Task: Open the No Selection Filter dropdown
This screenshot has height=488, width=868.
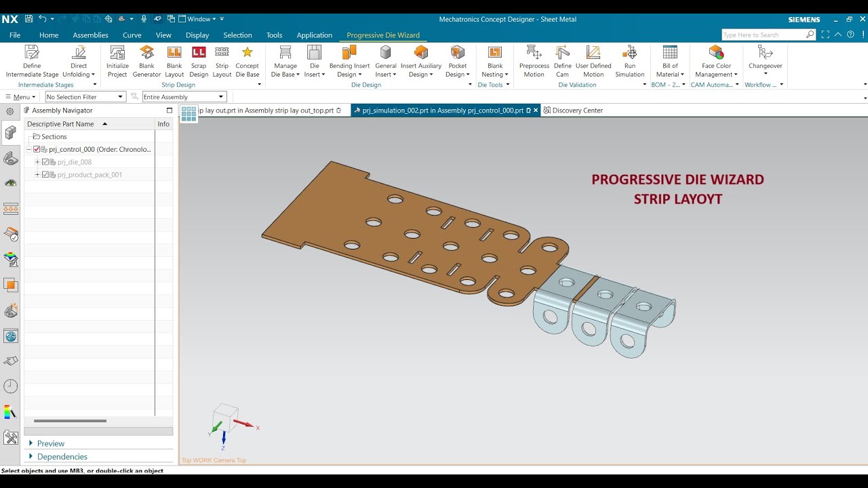Action: pos(85,97)
